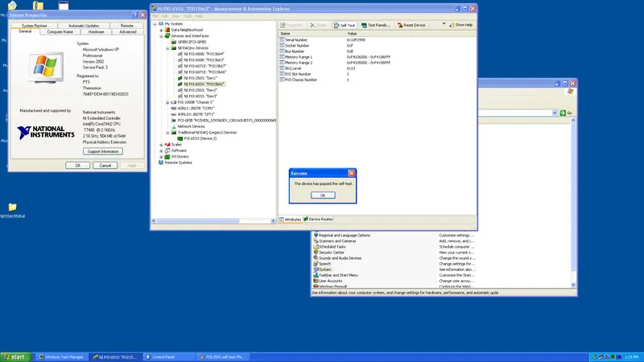Click the Windows Start button

(15, 357)
